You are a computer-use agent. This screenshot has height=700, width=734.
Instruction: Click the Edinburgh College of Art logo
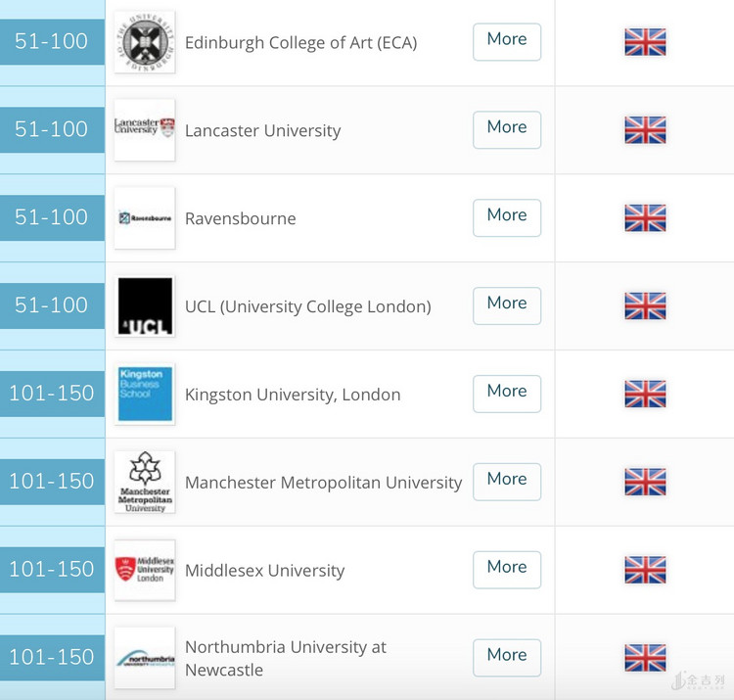(x=145, y=42)
